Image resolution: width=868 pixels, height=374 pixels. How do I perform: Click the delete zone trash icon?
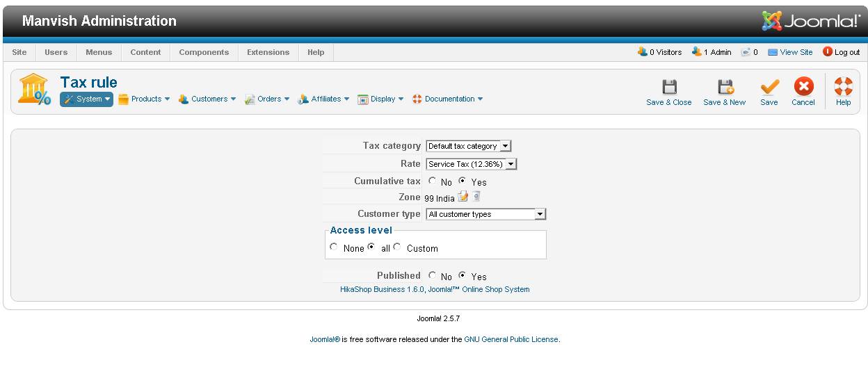[476, 197]
